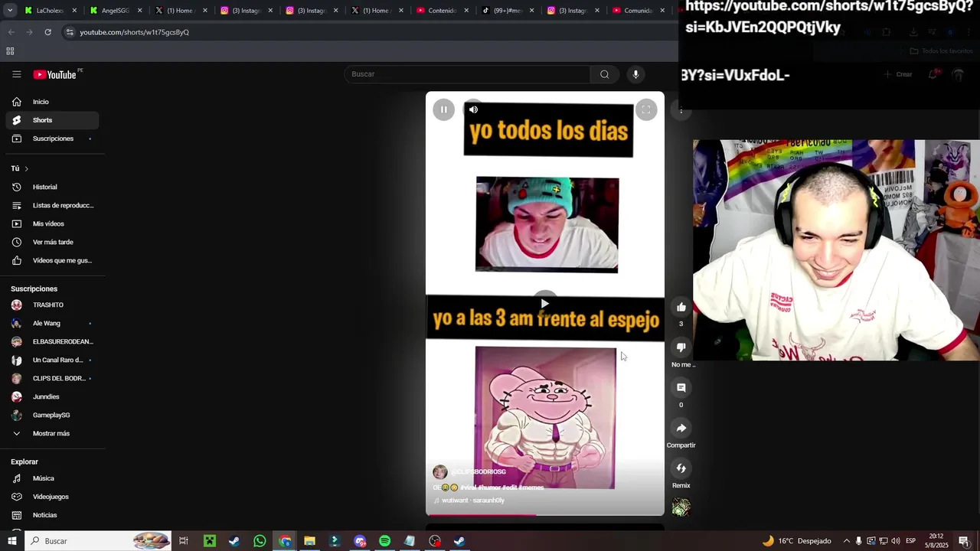Open Inicio in the sidebar
The height and width of the screenshot is (551, 980).
click(52, 102)
